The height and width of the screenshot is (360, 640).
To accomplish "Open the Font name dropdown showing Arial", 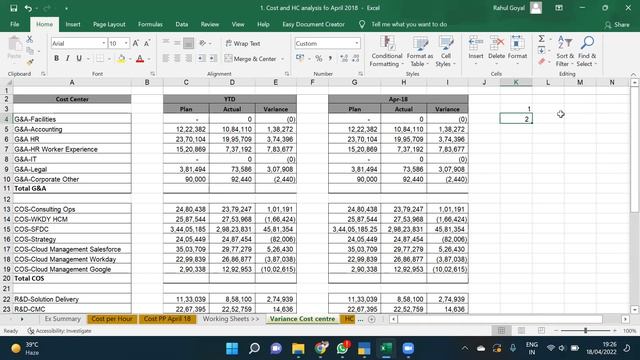I will [104, 43].
